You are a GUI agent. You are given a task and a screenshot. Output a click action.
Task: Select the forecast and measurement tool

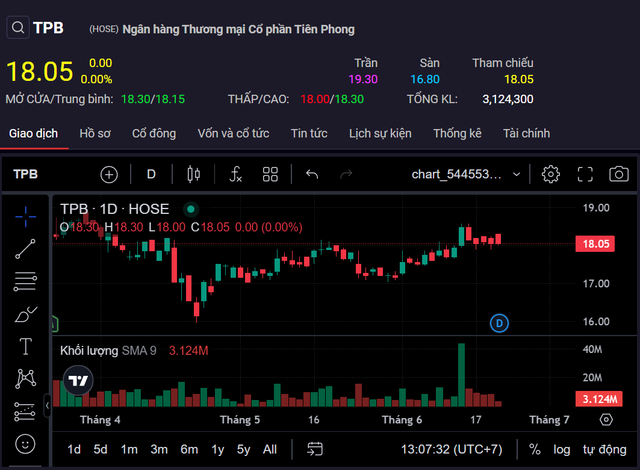[24, 411]
